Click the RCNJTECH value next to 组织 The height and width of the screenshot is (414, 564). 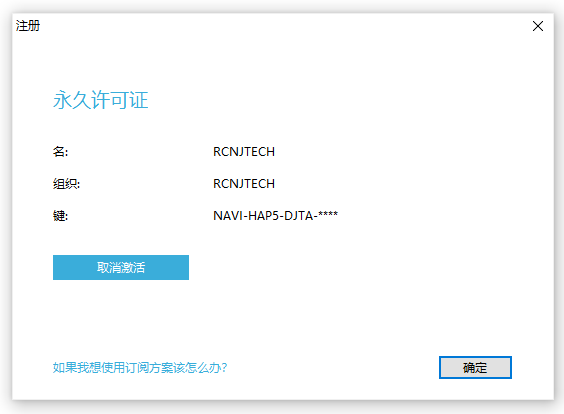(x=244, y=184)
